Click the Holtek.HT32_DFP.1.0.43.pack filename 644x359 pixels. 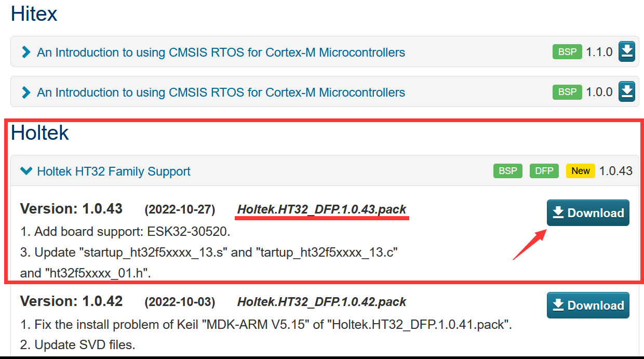point(322,209)
